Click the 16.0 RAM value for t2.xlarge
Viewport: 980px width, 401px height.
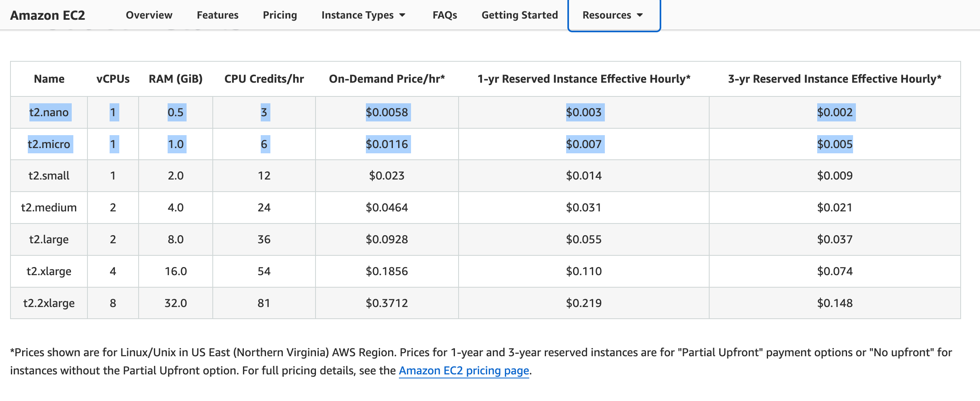tap(176, 271)
